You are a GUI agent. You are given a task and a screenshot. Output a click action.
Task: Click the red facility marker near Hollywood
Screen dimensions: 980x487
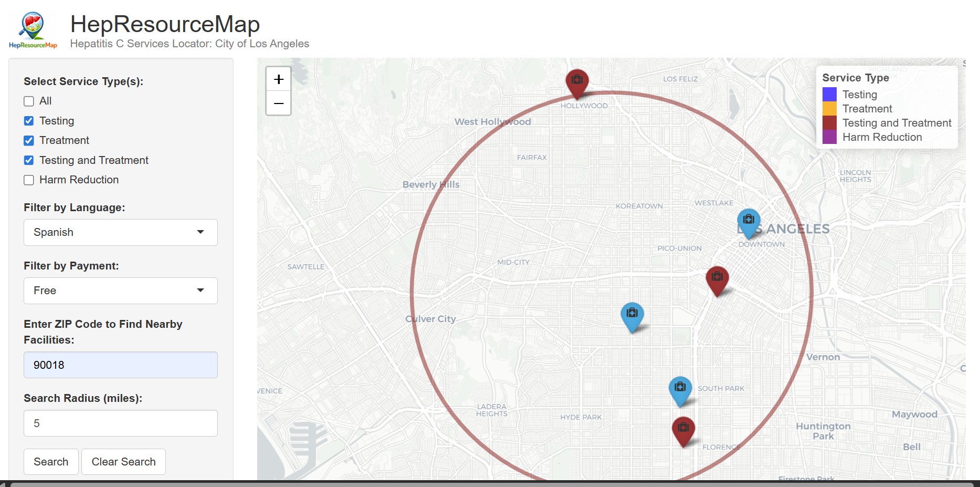pyautogui.click(x=577, y=81)
